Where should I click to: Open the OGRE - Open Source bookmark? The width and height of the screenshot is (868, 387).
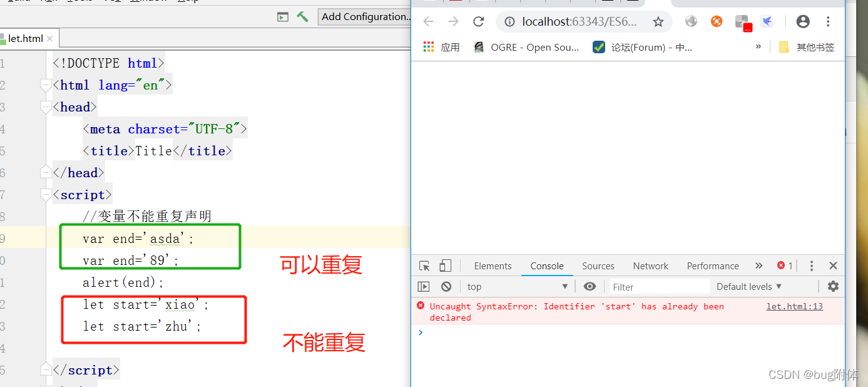526,47
